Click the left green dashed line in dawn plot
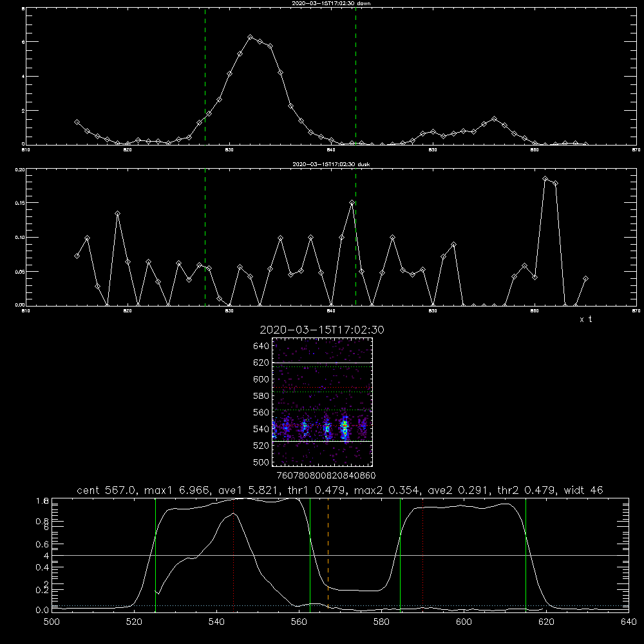This screenshot has height=644, width=644. coord(205,76)
